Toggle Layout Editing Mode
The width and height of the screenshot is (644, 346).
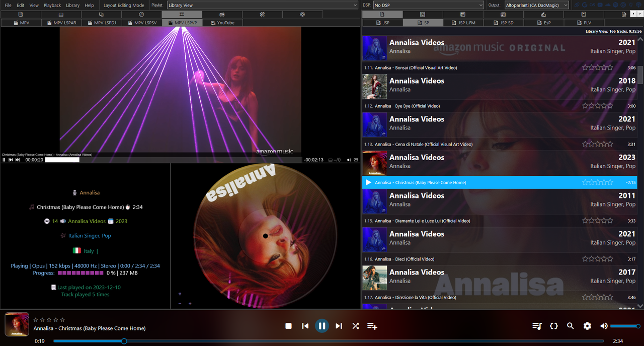124,5
